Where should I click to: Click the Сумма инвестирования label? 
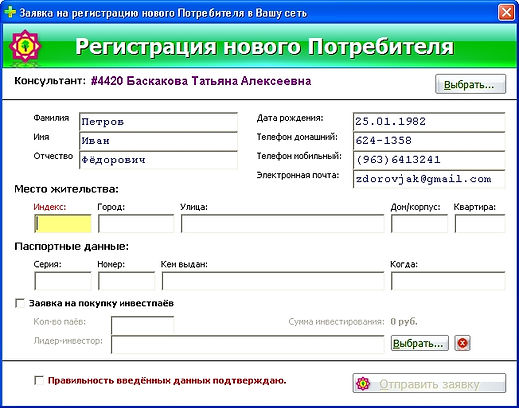coord(336,322)
